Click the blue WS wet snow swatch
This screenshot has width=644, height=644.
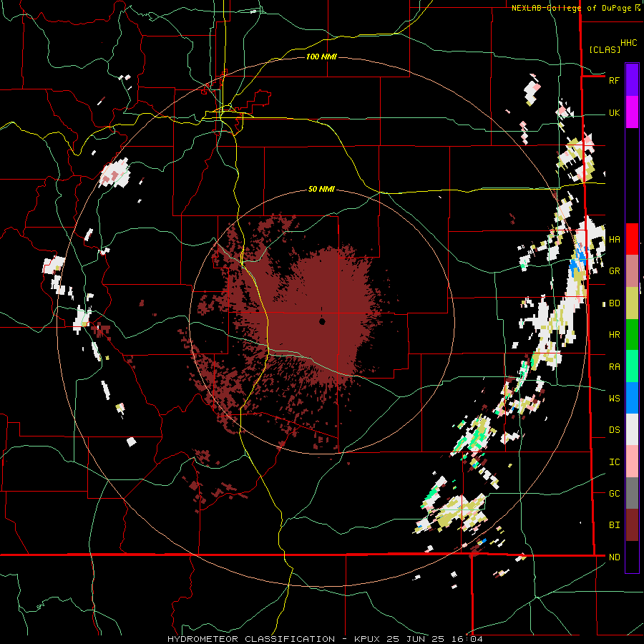632,398
